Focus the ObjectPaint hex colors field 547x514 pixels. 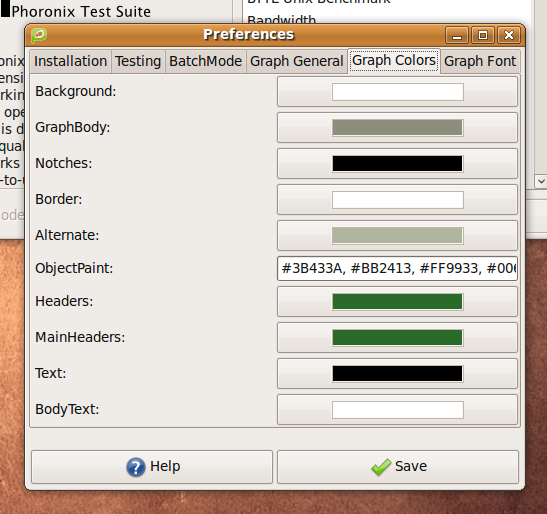397,268
